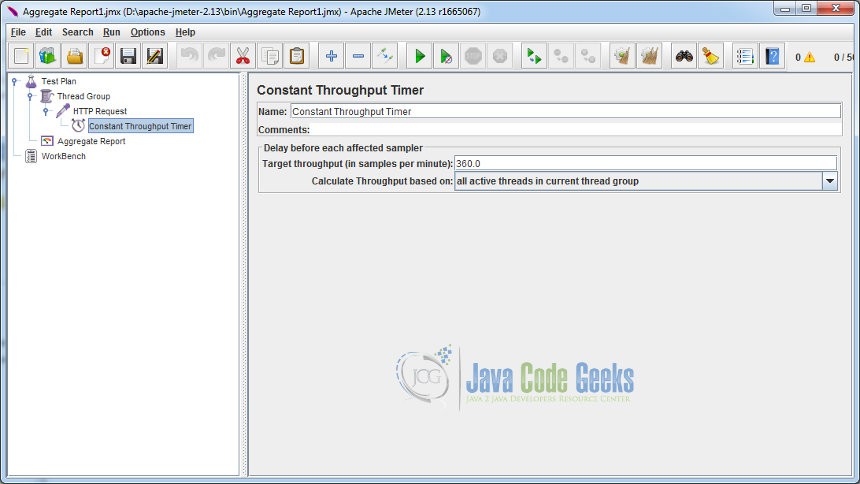
Task: Collapse the Test Plan tree handle
Action: 15,81
